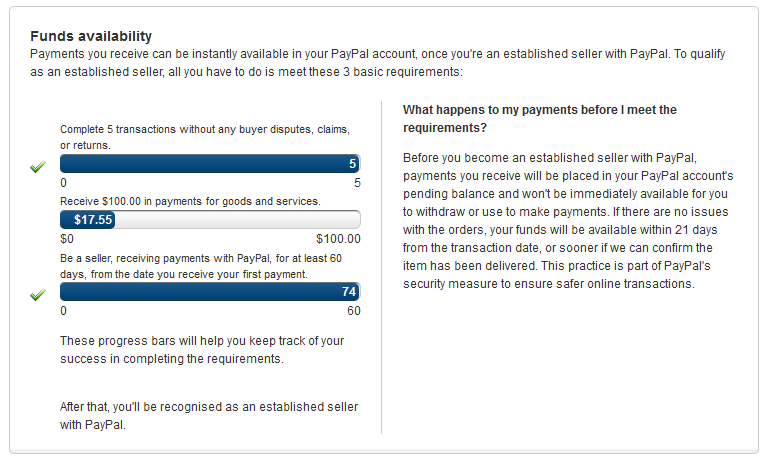Click the intro paragraph starting "Payments you receive"

click(383, 62)
